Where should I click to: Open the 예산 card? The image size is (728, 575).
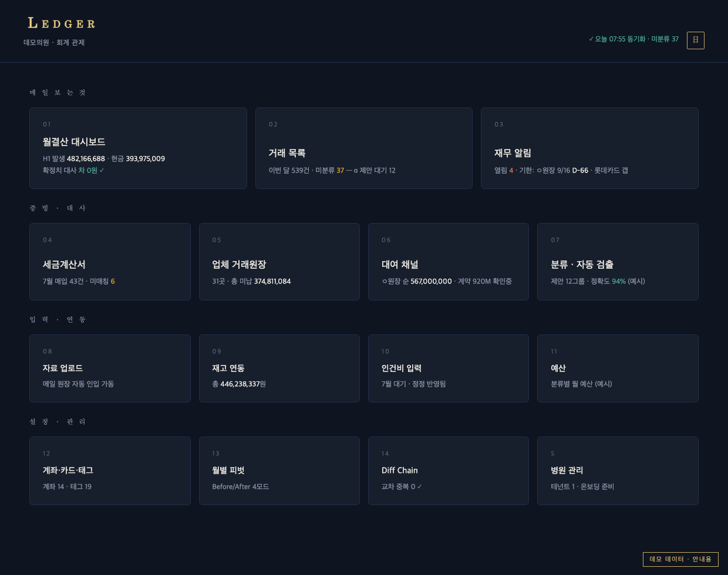618,368
